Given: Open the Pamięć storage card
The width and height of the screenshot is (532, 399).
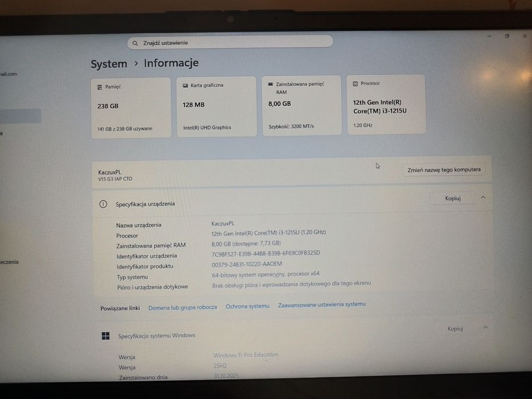Looking at the screenshot, I should click(x=131, y=108).
